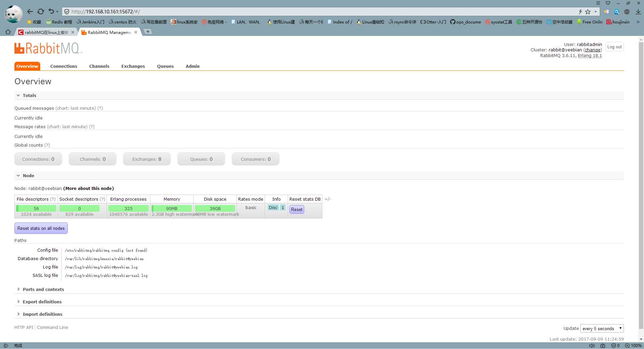Close the RabbitMQ Management tab

pos(136,32)
